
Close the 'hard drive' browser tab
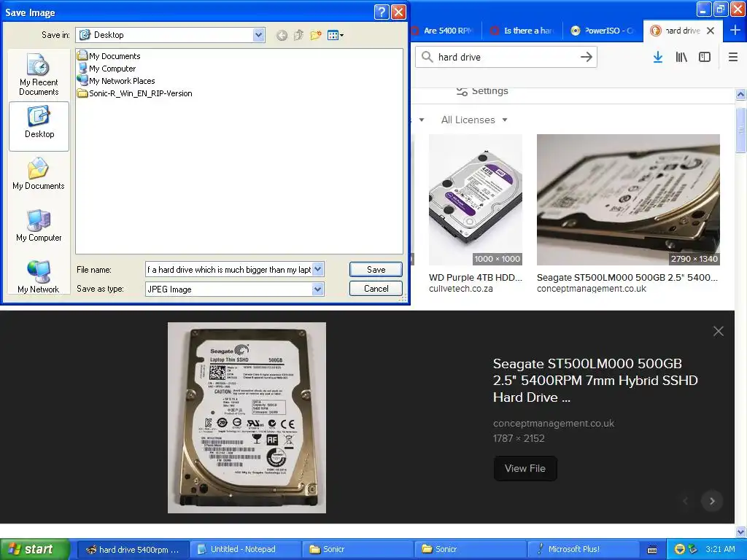[x=711, y=31]
